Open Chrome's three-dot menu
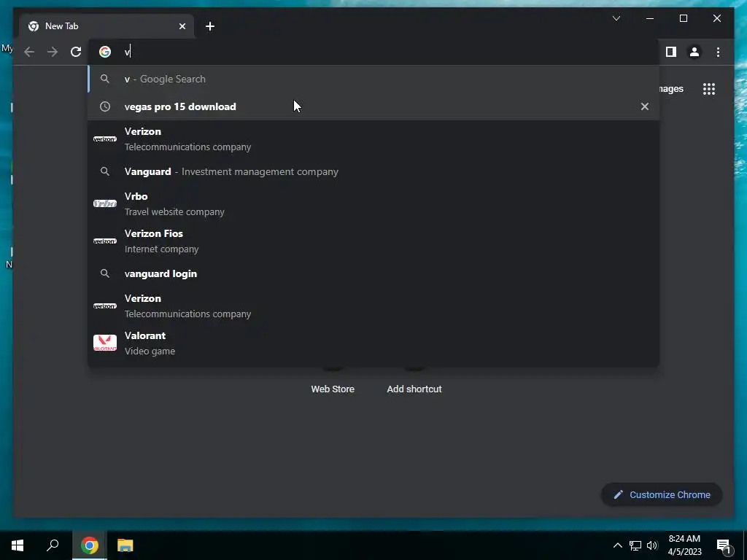 click(718, 52)
